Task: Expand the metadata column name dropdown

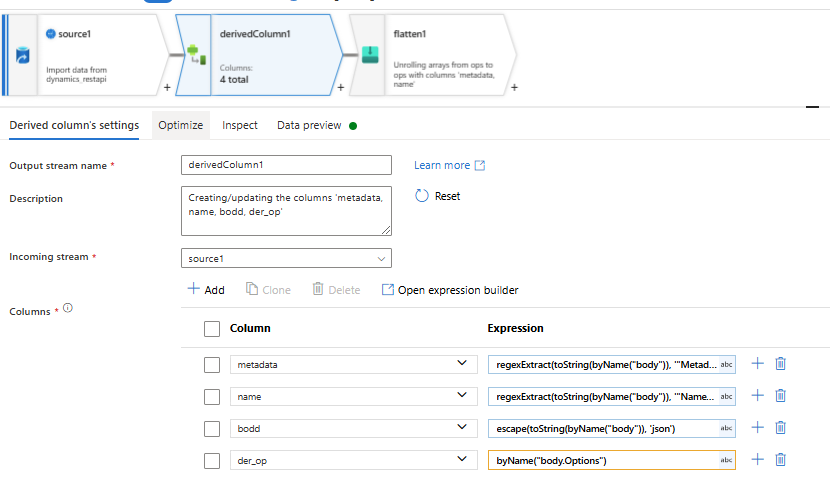Action: point(462,364)
